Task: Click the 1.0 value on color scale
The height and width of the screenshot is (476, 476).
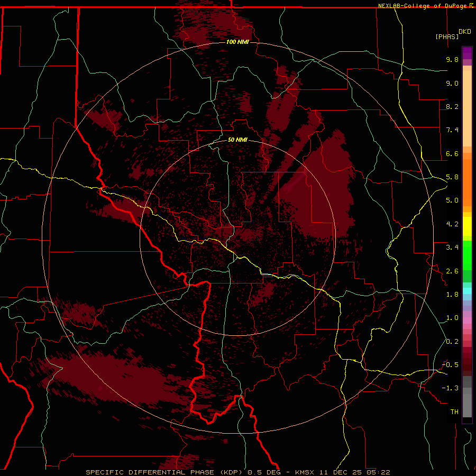Action: click(x=452, y=318)
